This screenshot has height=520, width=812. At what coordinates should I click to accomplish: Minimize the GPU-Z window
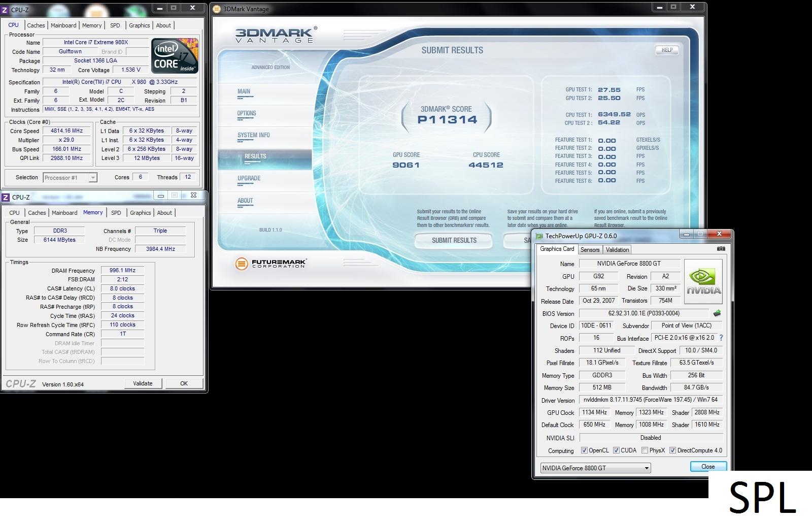(687, 234)
